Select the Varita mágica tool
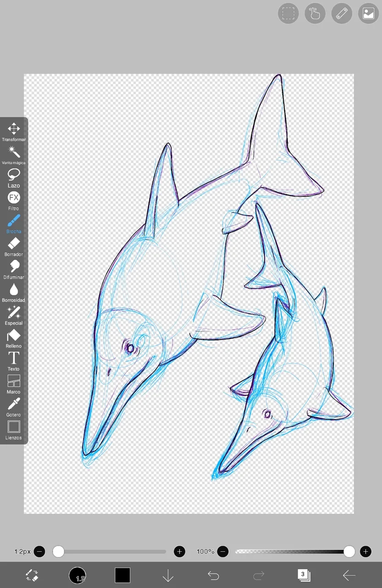Viewport: 382px width, 588px height. click(14, 155)
